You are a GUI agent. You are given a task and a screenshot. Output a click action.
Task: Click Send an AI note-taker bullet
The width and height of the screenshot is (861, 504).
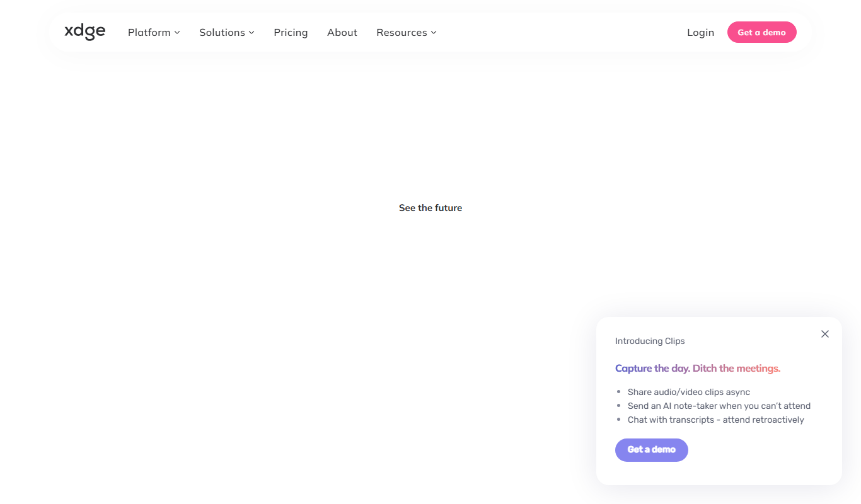click(x=719, y=406)
